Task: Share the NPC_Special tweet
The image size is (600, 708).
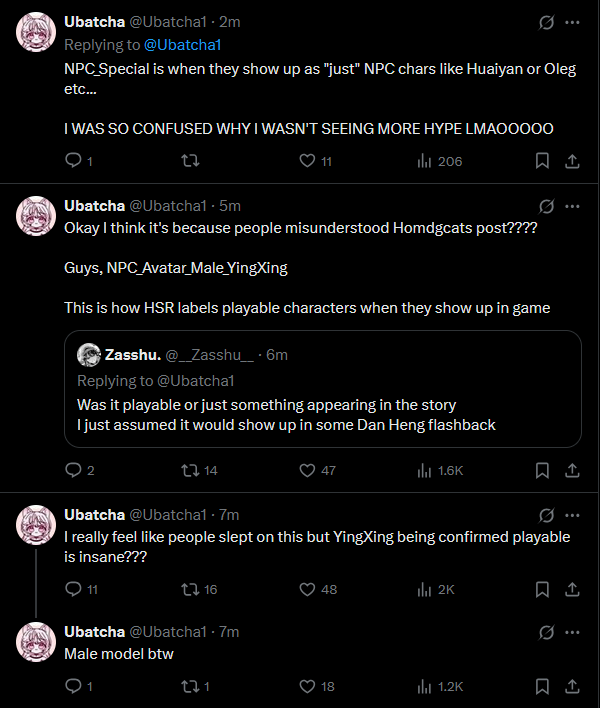Action: [572, 161]
